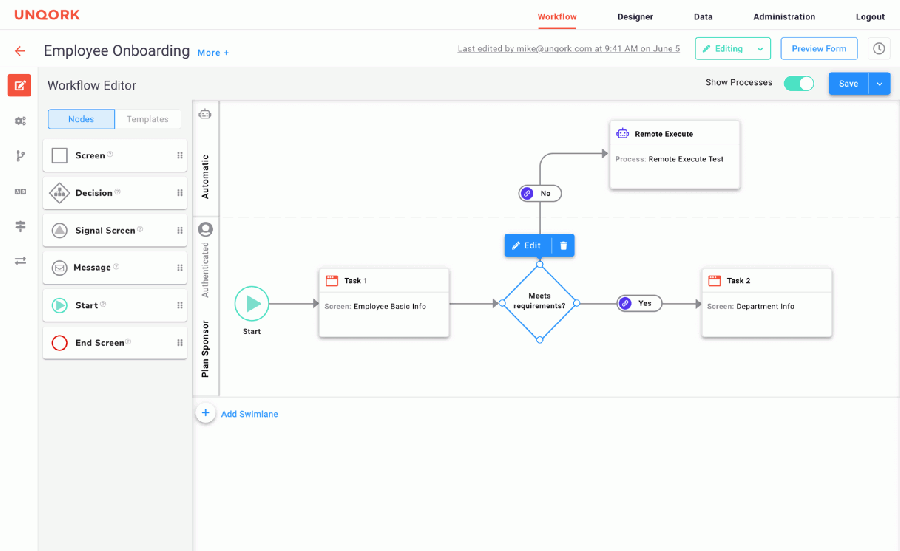This screenshot has height=551, width=900.
Task: Click the link icon on the Yes connector
Action: tap(626, 304)
